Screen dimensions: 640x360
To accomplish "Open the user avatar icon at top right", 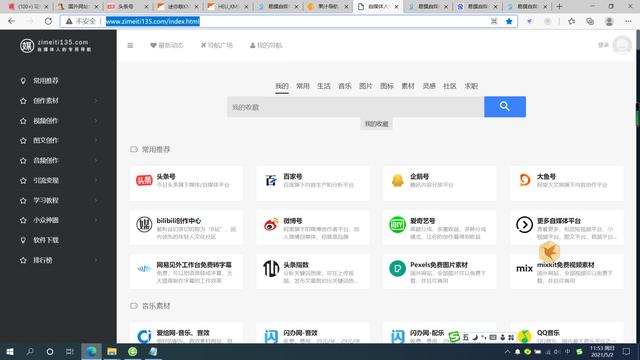I will (x=622, y=45).
